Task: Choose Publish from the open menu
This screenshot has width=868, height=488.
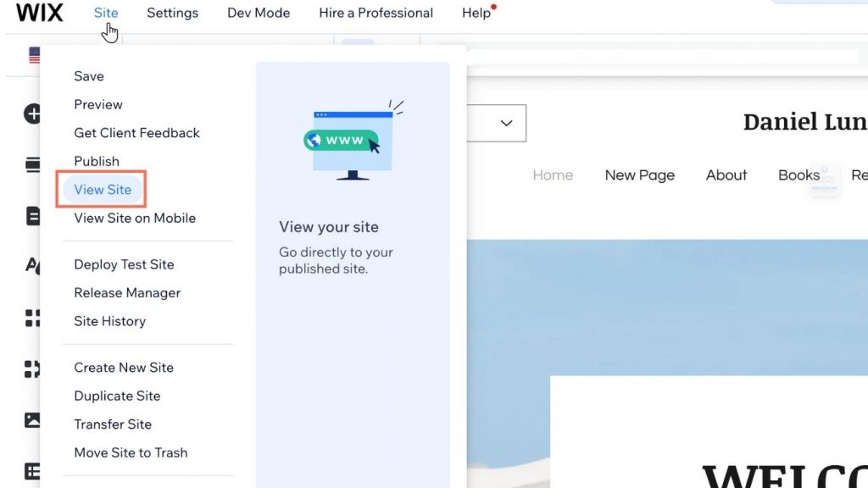Action: tap(96, 161)
